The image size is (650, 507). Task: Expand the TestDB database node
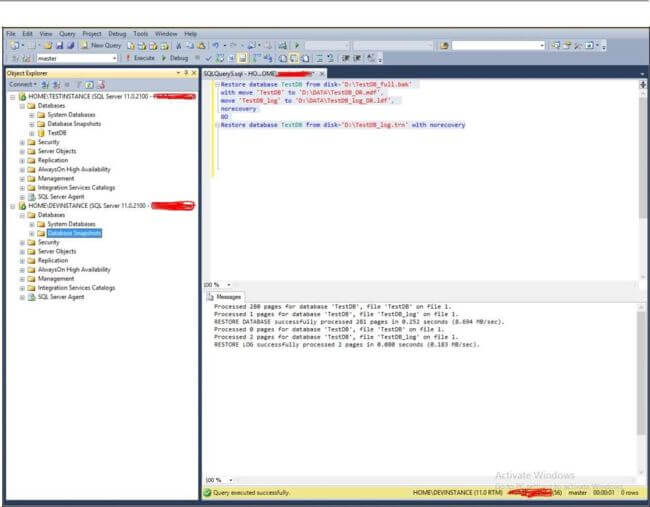(31, 132)
